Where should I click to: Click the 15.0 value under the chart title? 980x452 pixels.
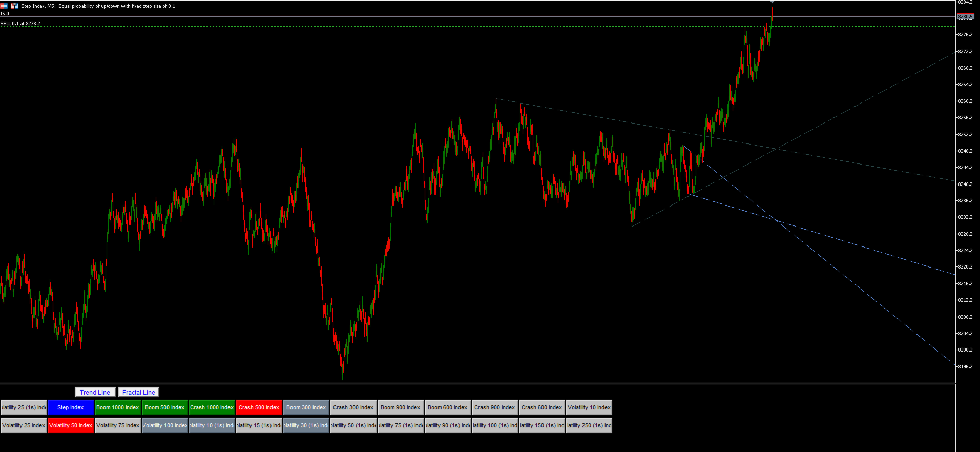click(x=5, y=14)
